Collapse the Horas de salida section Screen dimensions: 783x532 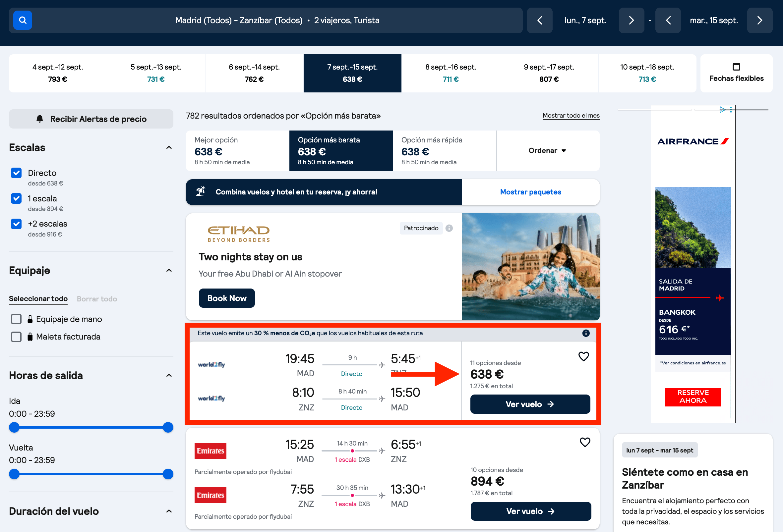(x=169, y=375)
